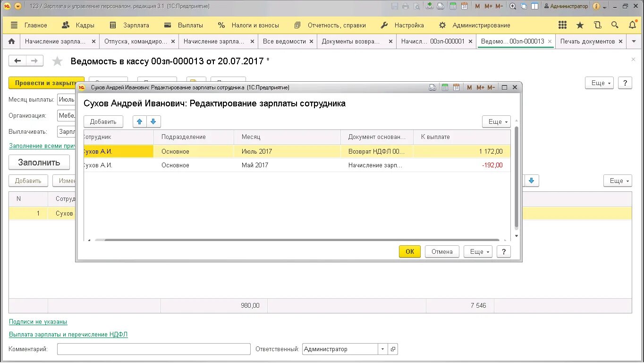This screenshot has width=644, height=363.
Task: Click the Провести и закрыть button
Action: click(46, 83)
